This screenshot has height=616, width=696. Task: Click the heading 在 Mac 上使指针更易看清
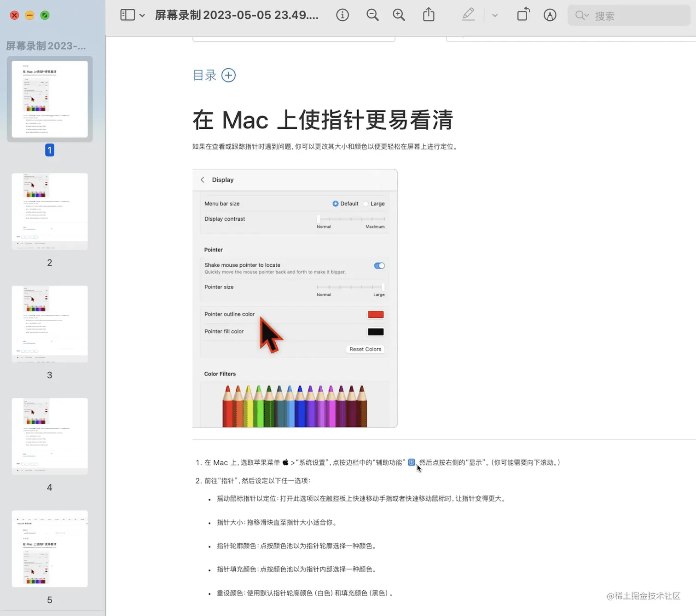click(323, 120)
